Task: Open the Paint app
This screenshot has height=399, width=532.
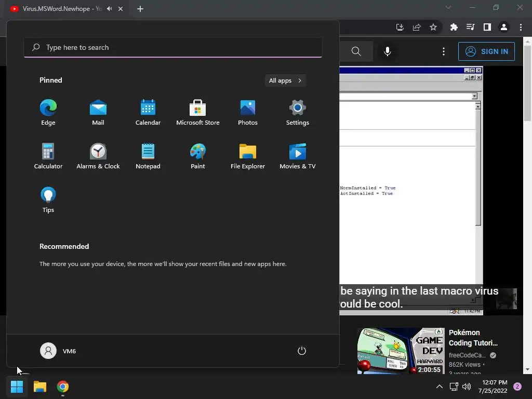Action: pos(198,156)
